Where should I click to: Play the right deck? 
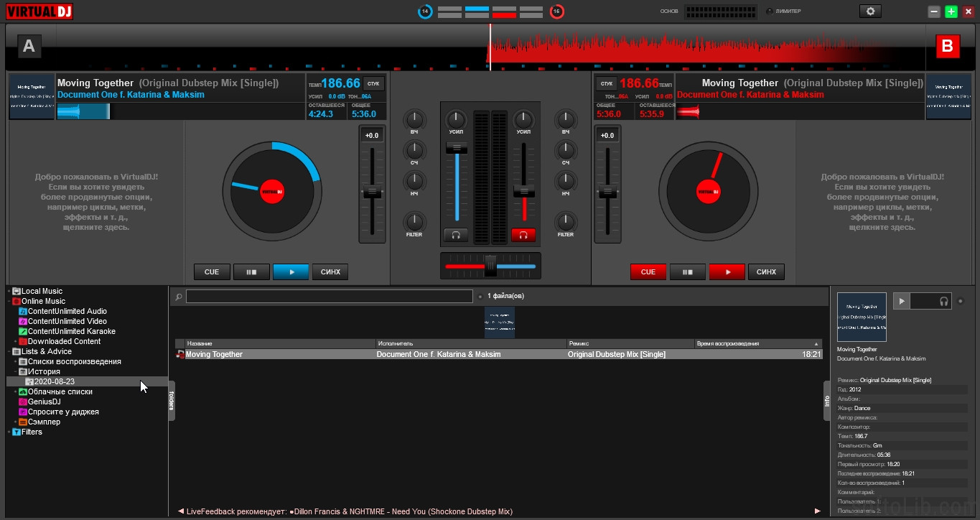(x=727, y=271)
